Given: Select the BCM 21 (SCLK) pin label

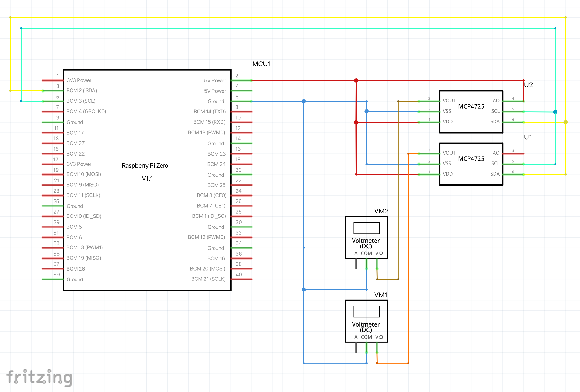Looking at the screenshot, I should coord(208,279).
